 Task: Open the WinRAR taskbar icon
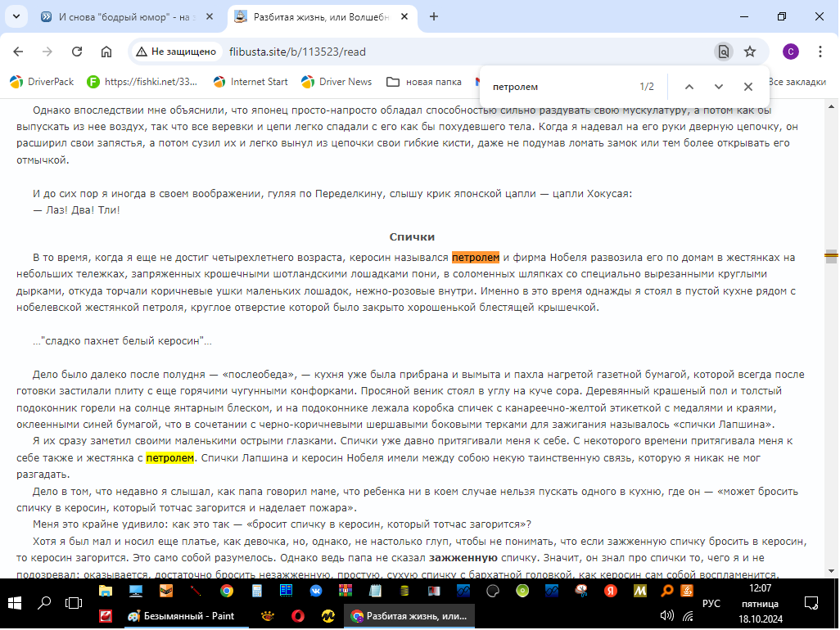point(345,591)
